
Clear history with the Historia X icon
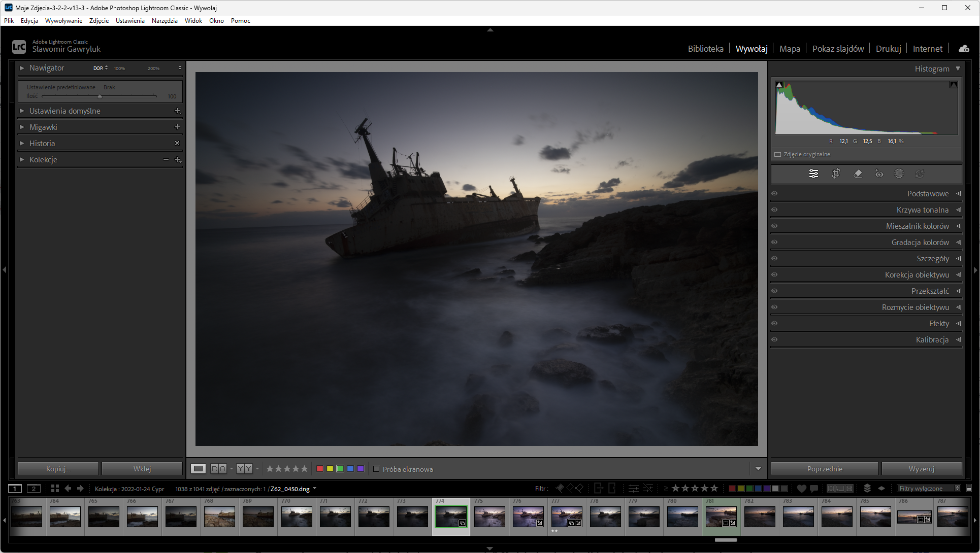pos(177,143)
